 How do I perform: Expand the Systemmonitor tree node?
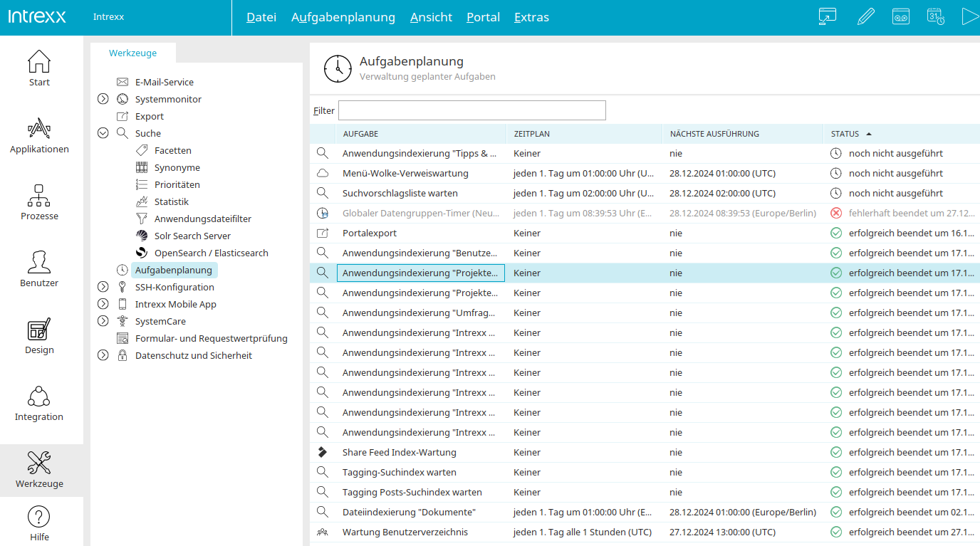click(103, 99)
